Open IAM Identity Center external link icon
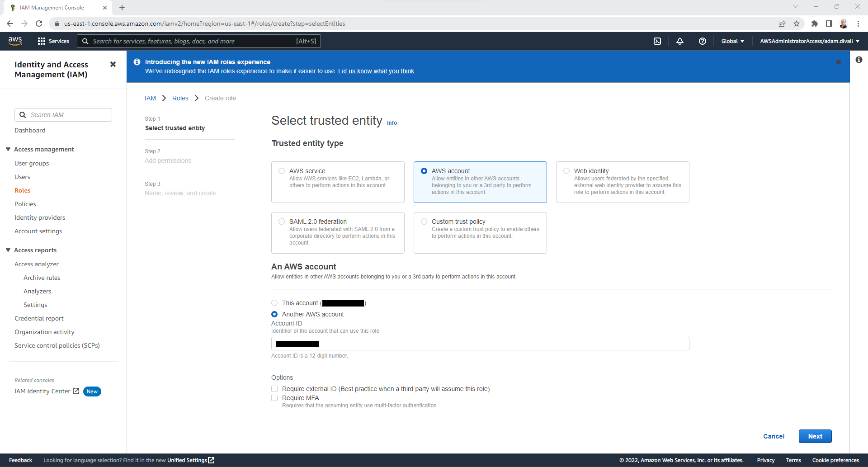Image resolution: width=868 pixels, height=467 pixels. point(76,391)
